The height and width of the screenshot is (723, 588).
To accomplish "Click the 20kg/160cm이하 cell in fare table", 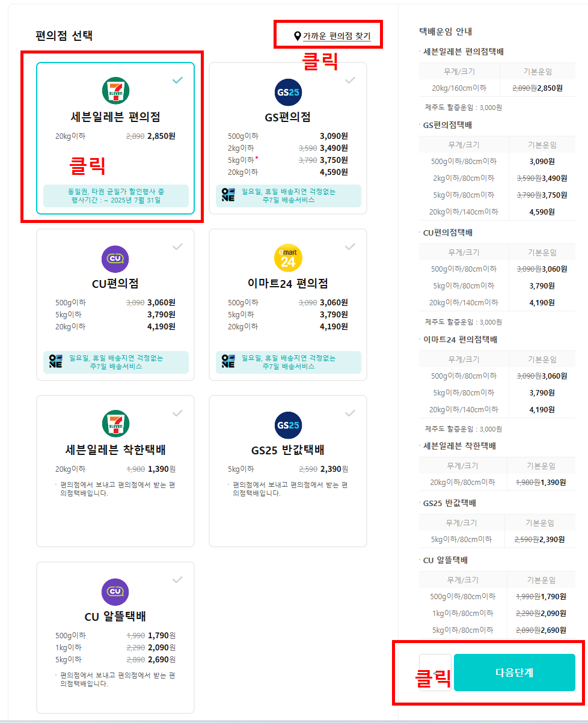I will (x=459, y=88).
